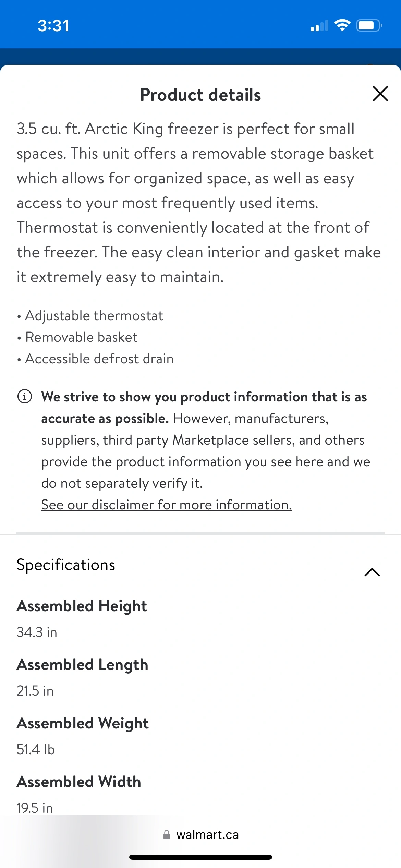Select the Assembled Weight specification label
The height and width of the screenshot is (868, 401).
click(83, 723)
